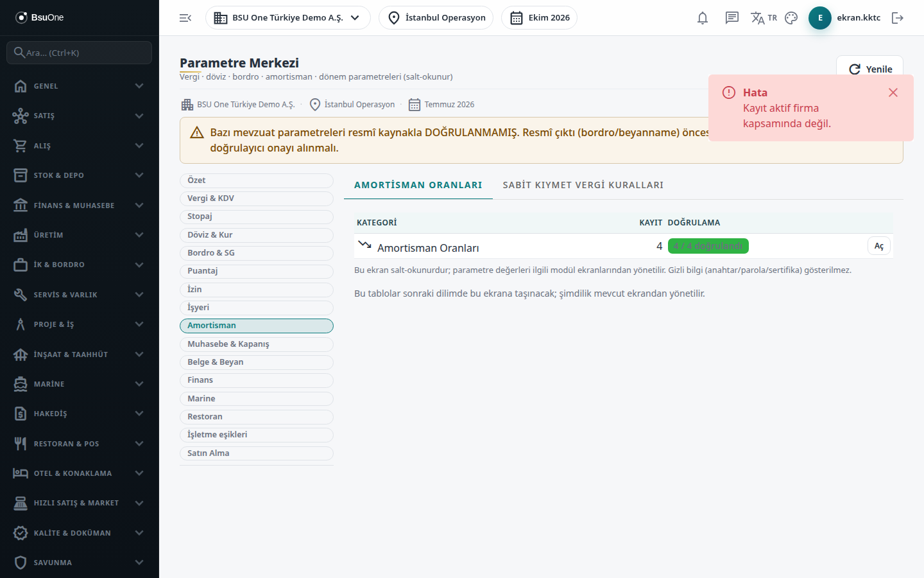The image size is (924, 578).
Task: Click the GENEL home icon in the sidebar
Action: (x=21, y=86)
